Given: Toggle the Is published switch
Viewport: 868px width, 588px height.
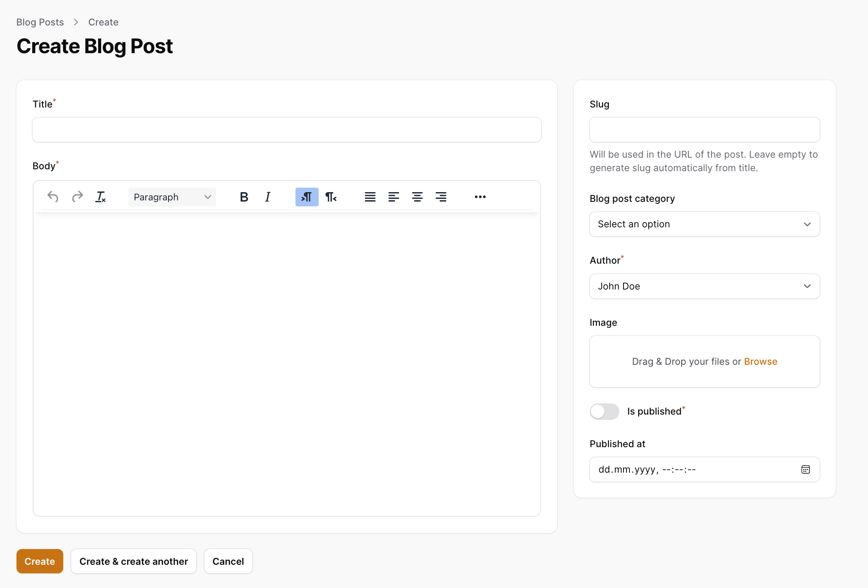Looking at the screenshot, I should pos(604,412).
